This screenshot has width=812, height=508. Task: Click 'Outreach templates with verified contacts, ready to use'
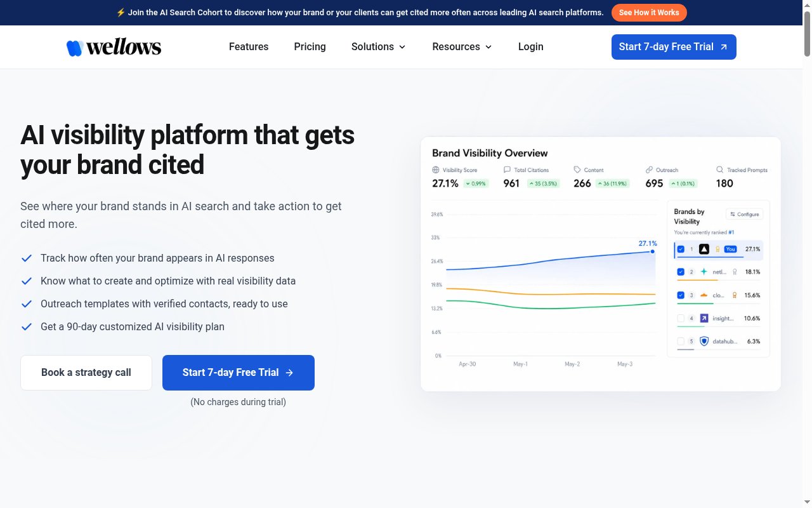tap(164, 304)
